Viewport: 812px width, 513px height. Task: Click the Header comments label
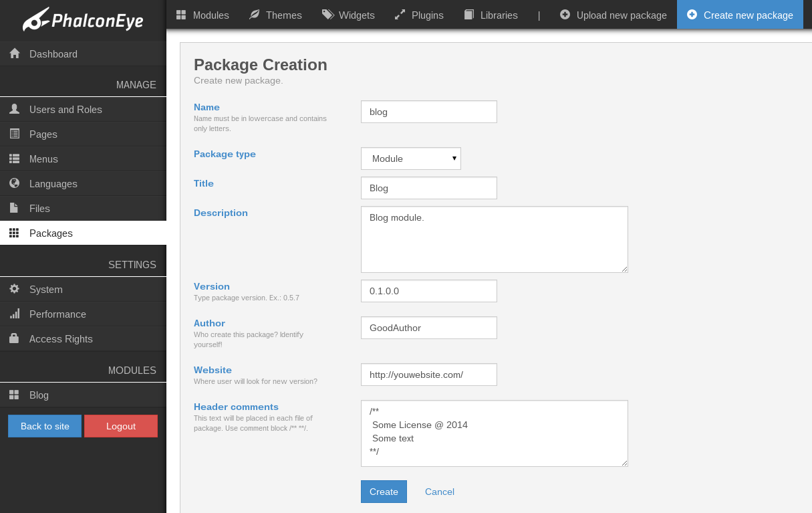click(x=236, y=407)
